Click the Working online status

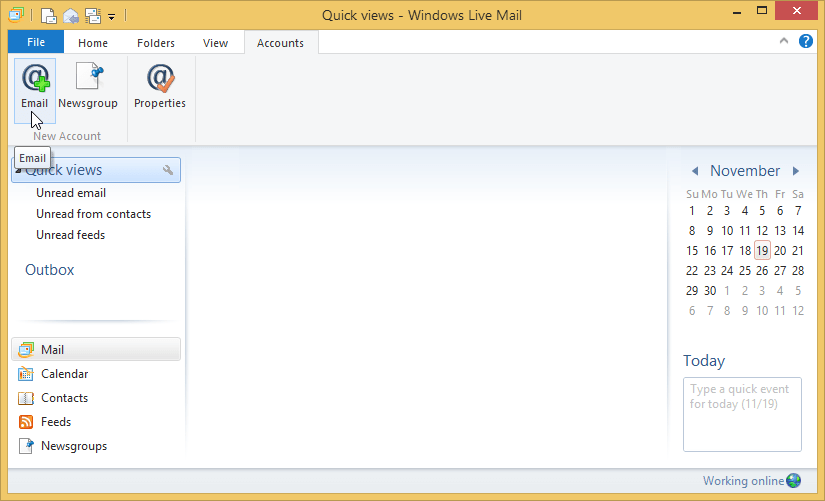tap(743, 480)
